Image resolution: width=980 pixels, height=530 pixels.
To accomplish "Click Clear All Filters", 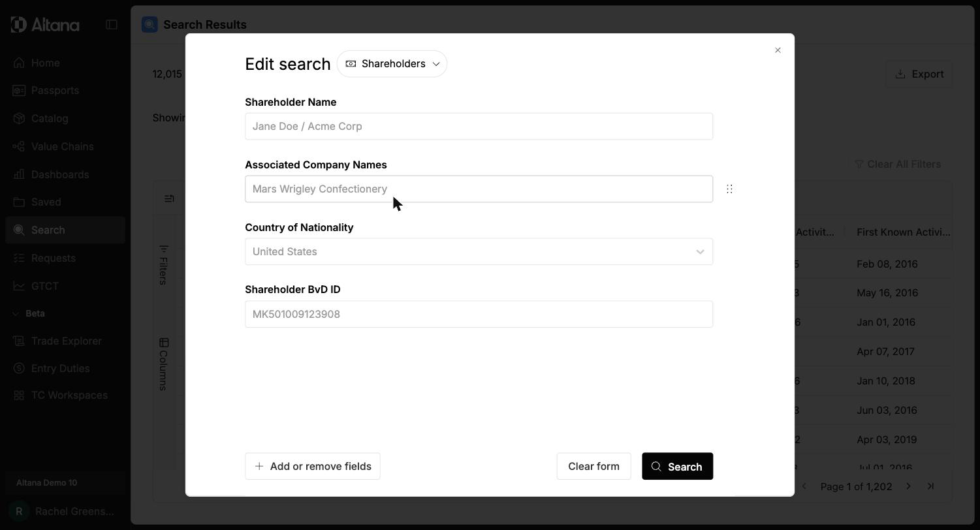I will [x=898, y=164].
